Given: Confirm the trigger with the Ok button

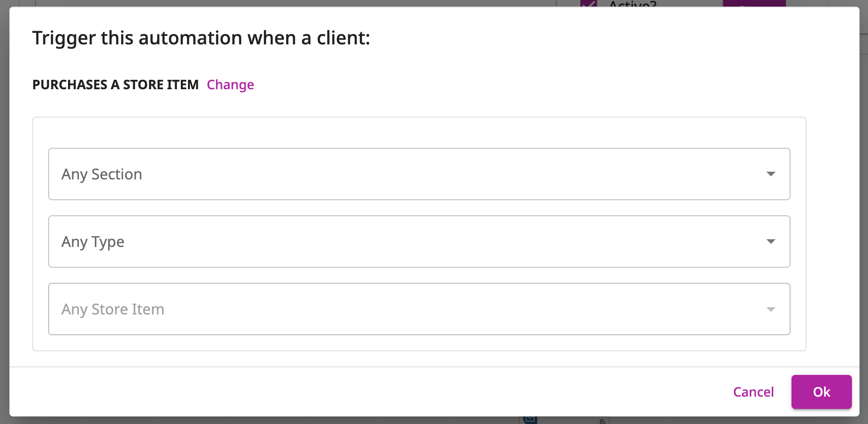Looking at the screenshot, I should pyautogui.click(x=821, y=391).
